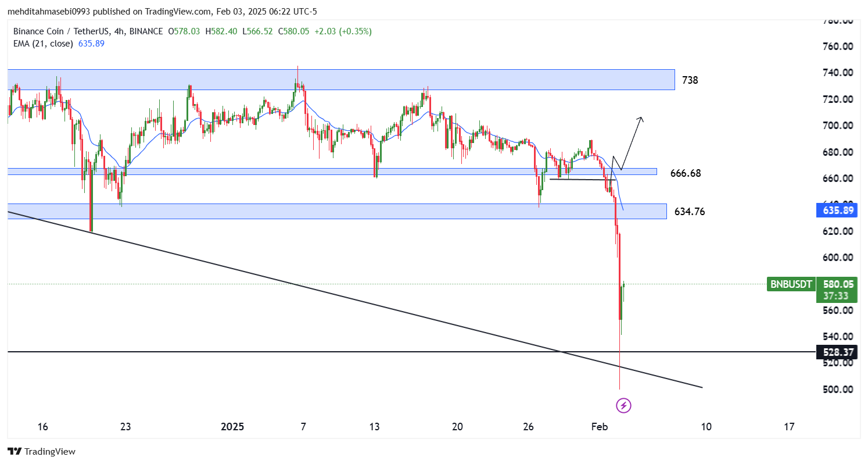
Task: Click the 13 date on time axis
Action: pyautogui.click(x=374, y=427)
